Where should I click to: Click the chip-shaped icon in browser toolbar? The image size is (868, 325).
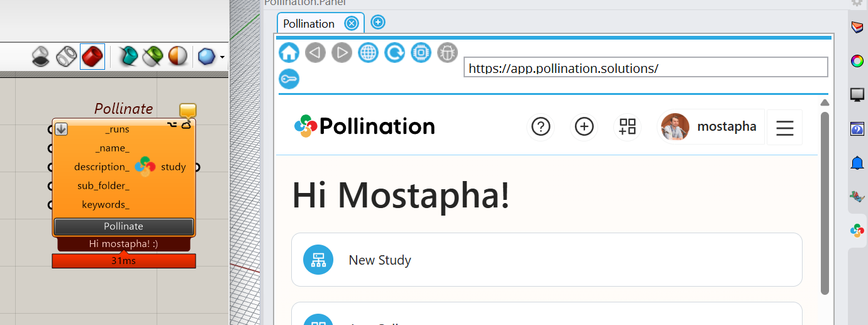(x=421, y=52)
